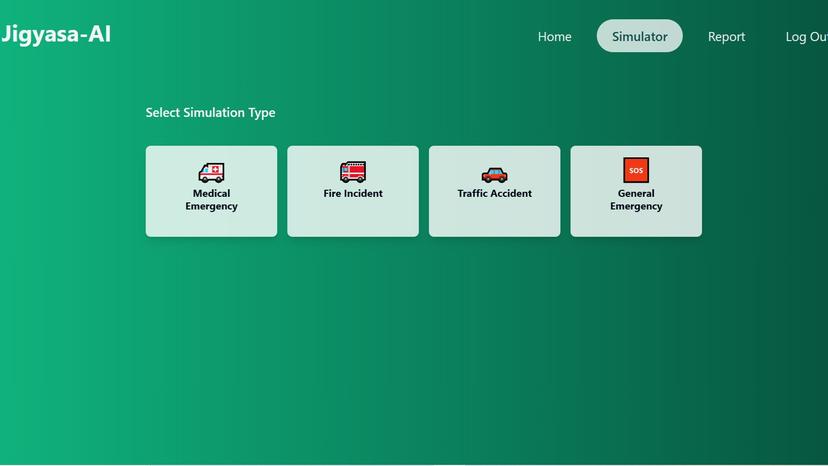Pick the General Emergency simulation card
Viewport: 828px width, 466px height.
tap(636, 223)
